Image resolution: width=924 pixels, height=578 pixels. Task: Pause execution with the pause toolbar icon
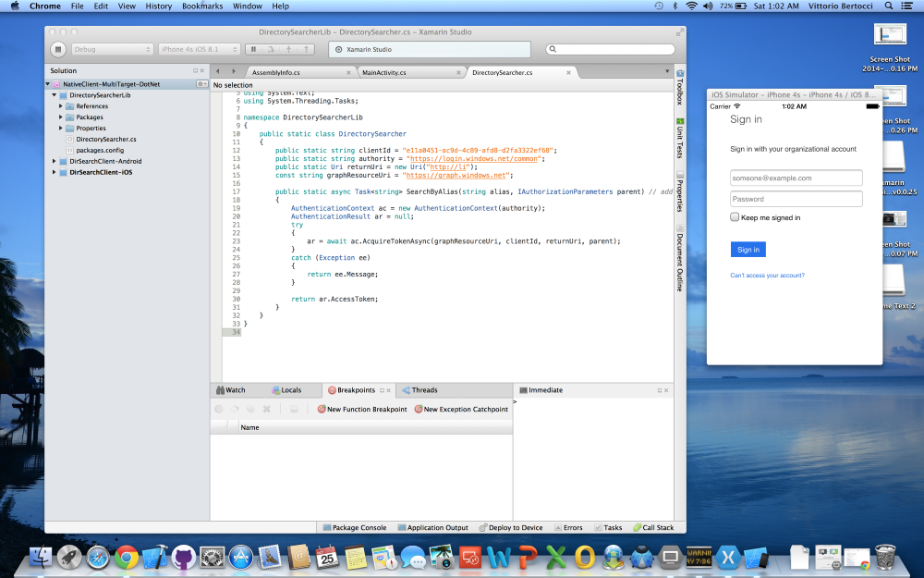(x=253, y=50)
